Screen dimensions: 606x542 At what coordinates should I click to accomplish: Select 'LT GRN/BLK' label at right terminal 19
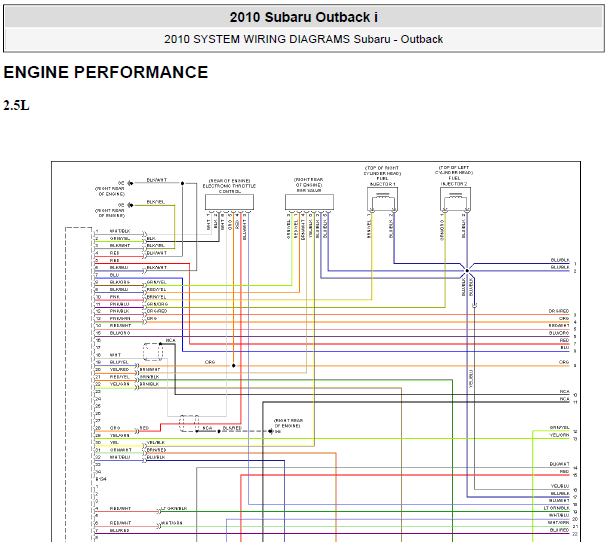pos(557,508)
